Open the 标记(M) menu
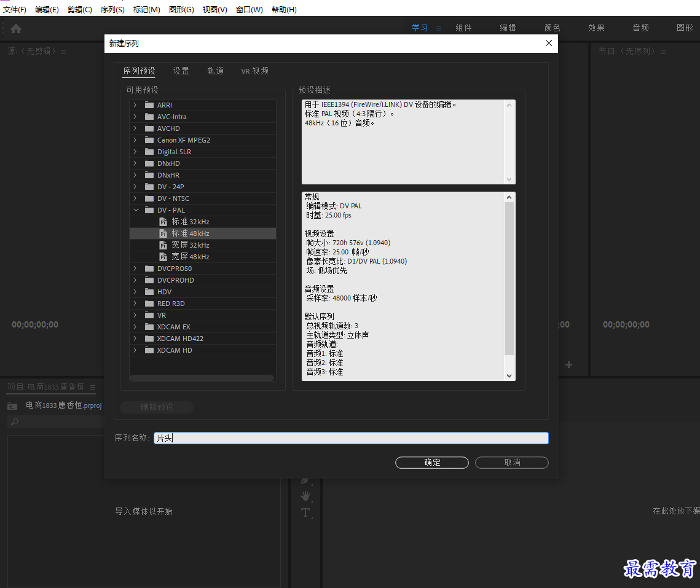 [146, 9]
